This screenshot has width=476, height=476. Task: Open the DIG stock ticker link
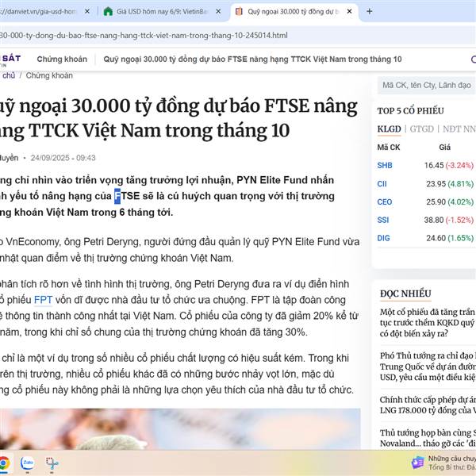pyautogui.click(x=383, y=238)
